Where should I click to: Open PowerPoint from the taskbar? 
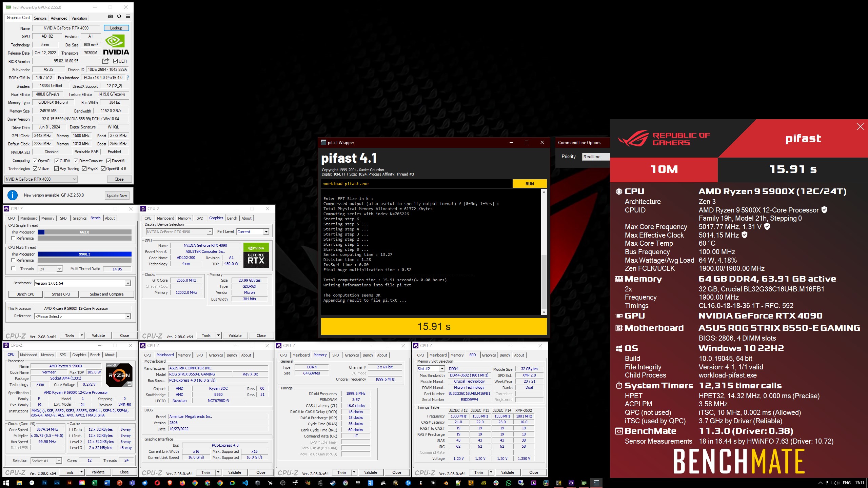119,483
